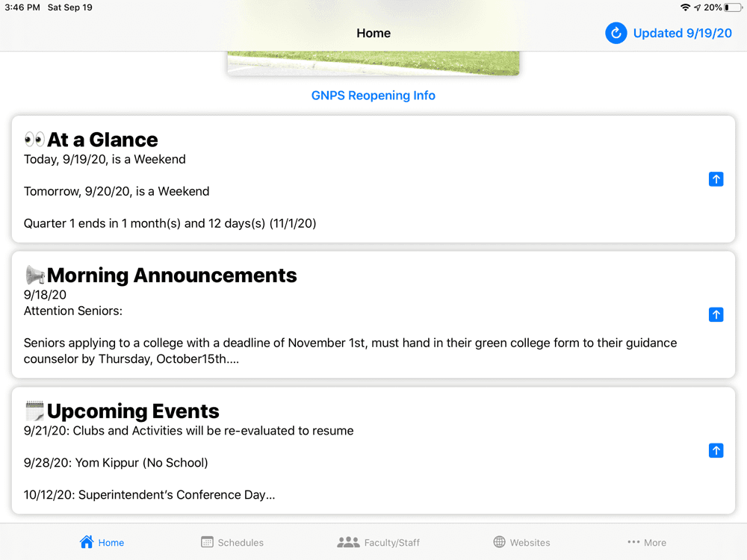Tap the More ellipsis icon
Image resolution: width=747 pixels, height=560 pixels.
633,542
